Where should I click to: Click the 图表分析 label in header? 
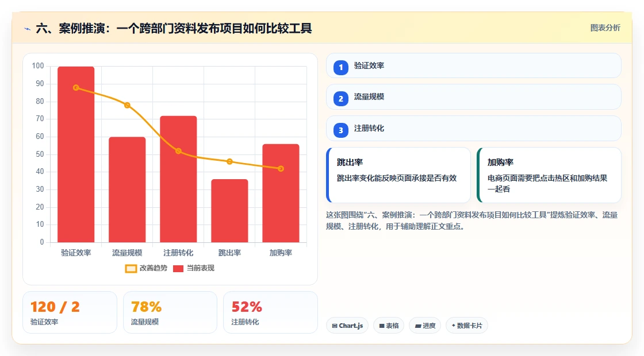tap(605, 28)
